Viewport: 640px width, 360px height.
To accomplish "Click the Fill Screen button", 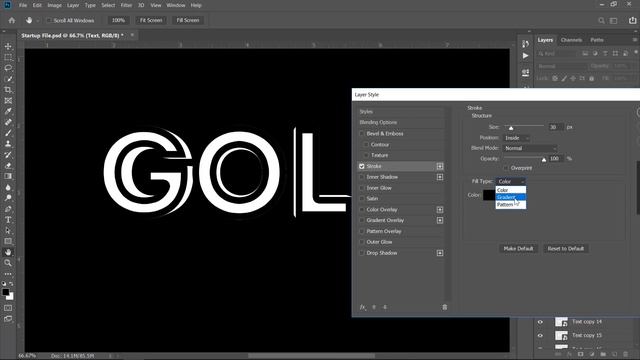I will [x=188, y=20].
